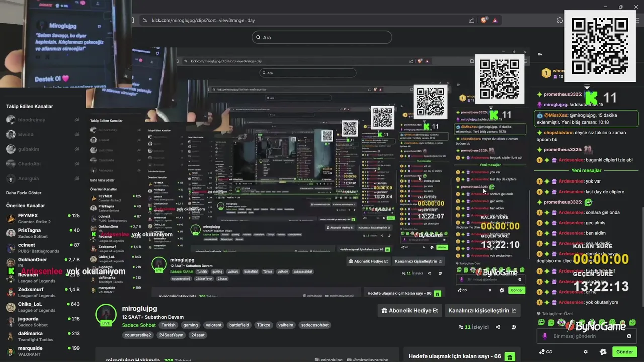
Task: Click the star badge icon beside main Gönder
Action: [x=603, y=352]
